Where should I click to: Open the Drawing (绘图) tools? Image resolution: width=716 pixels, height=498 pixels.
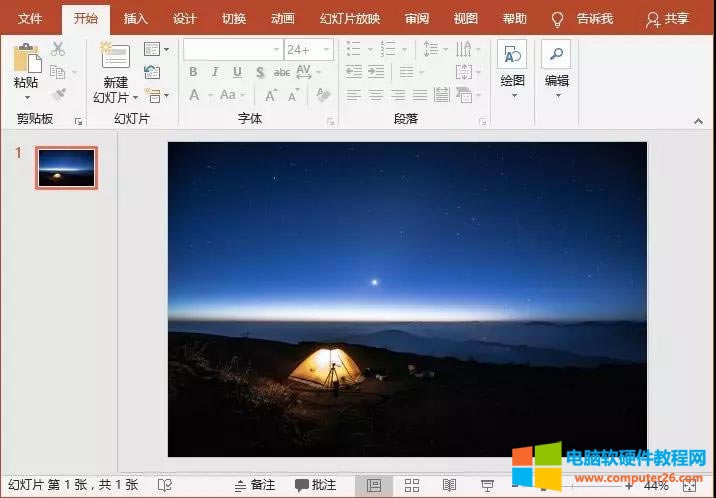coord(512,62)
